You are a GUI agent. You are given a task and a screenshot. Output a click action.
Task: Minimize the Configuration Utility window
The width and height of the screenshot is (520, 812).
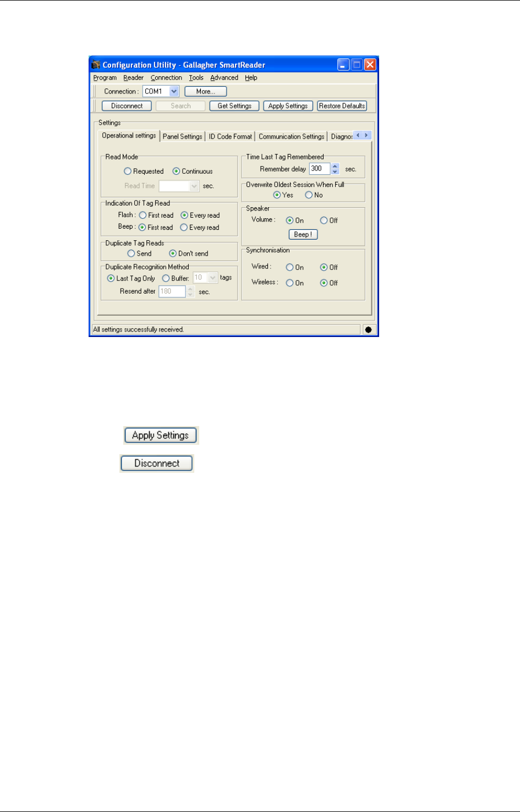click(x=343, y=65)
